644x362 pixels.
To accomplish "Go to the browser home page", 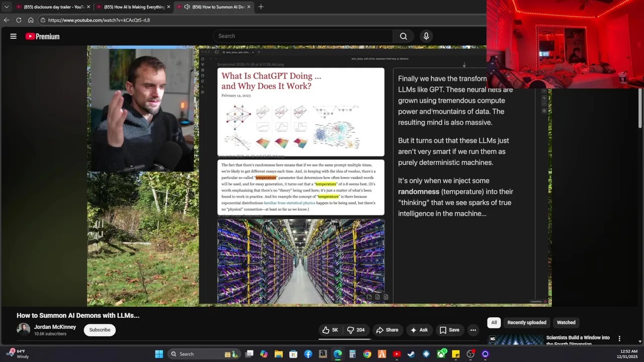I will click(x=31, y=20).
